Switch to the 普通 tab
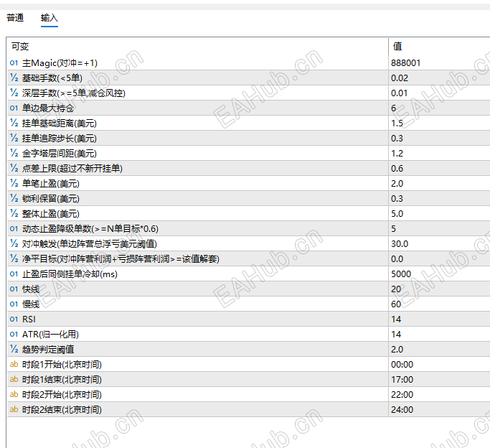Image resolution: width=490 pixels, height=448 pixels. coord(15,18)
